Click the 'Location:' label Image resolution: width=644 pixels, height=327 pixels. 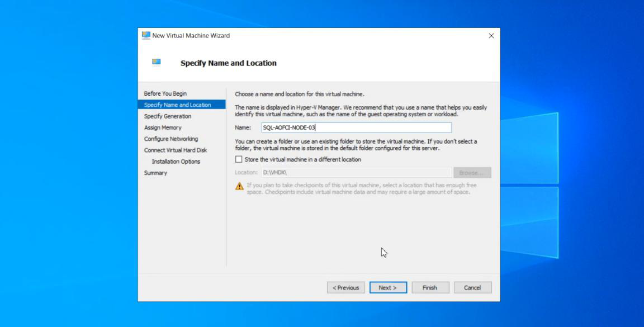(x=246, y=173)
